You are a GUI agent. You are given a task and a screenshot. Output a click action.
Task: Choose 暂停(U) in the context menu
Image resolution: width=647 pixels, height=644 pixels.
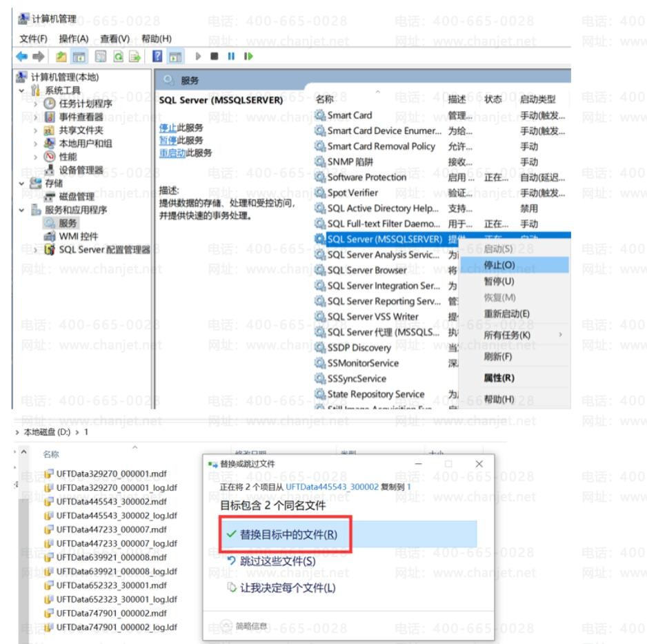pyautogui.click(x=515, y=281)
